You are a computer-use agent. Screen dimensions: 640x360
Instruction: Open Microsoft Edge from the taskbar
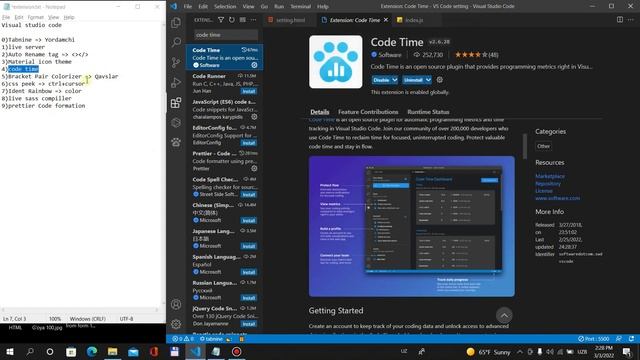pos(91,351)
